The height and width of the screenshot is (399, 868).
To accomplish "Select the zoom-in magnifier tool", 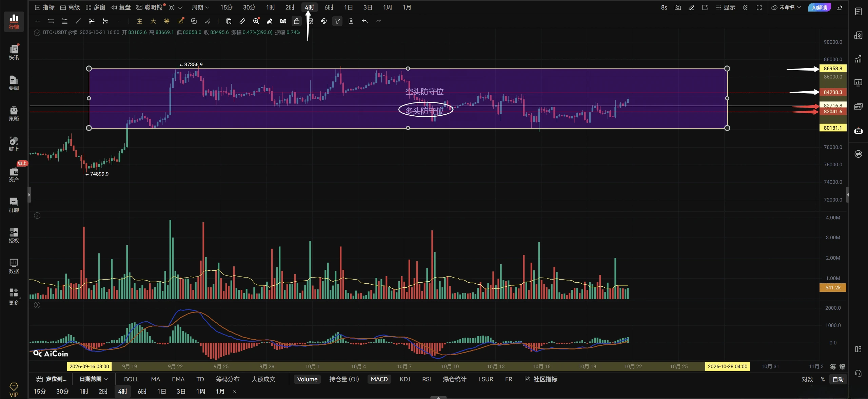I will pyautogui.click(x=256, y=21).
